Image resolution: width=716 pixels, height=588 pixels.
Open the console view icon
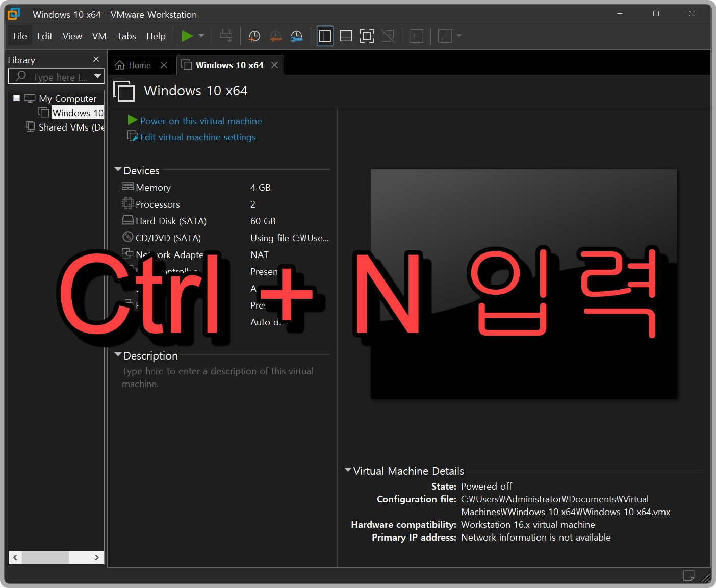[417, 36]
